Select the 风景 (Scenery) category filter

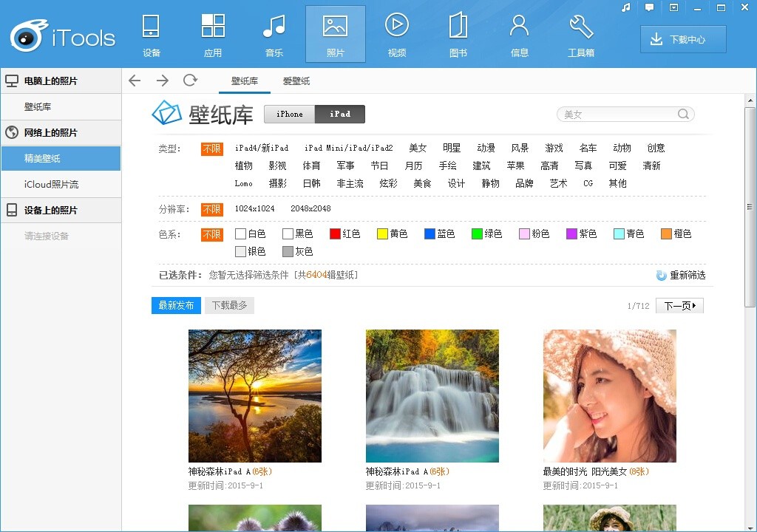pos(519,147)
